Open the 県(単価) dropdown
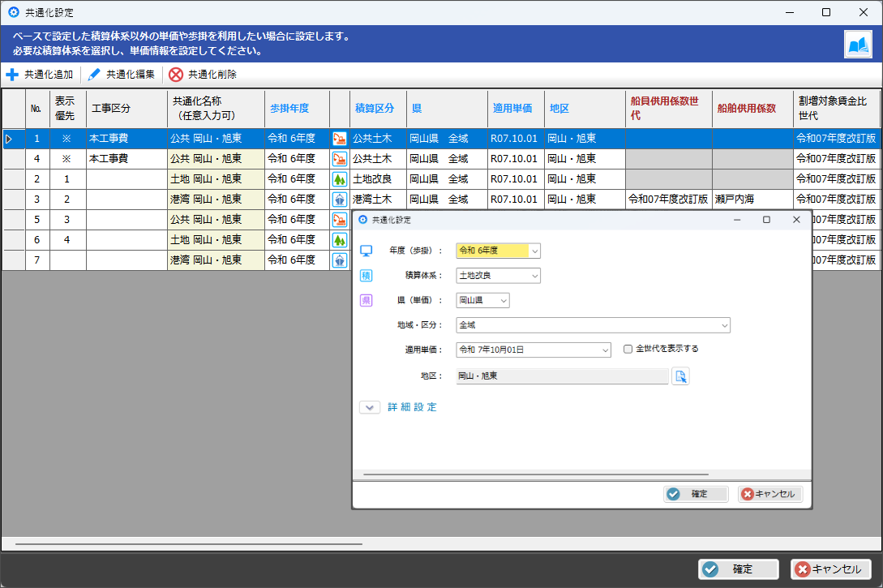The height and width of the screenshot is (588, 883). (504, 301)
